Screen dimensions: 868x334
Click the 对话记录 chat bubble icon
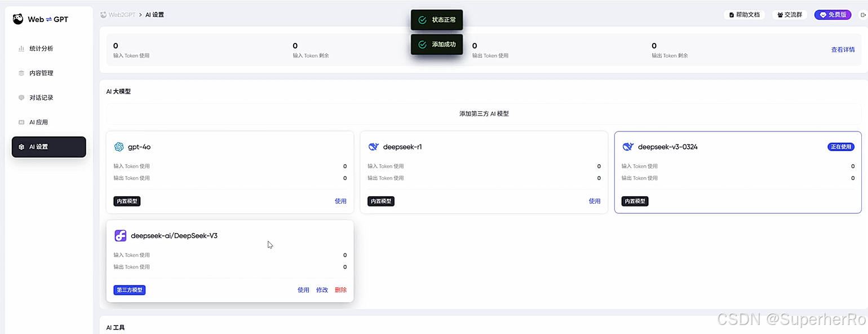[x=21, y=98]
